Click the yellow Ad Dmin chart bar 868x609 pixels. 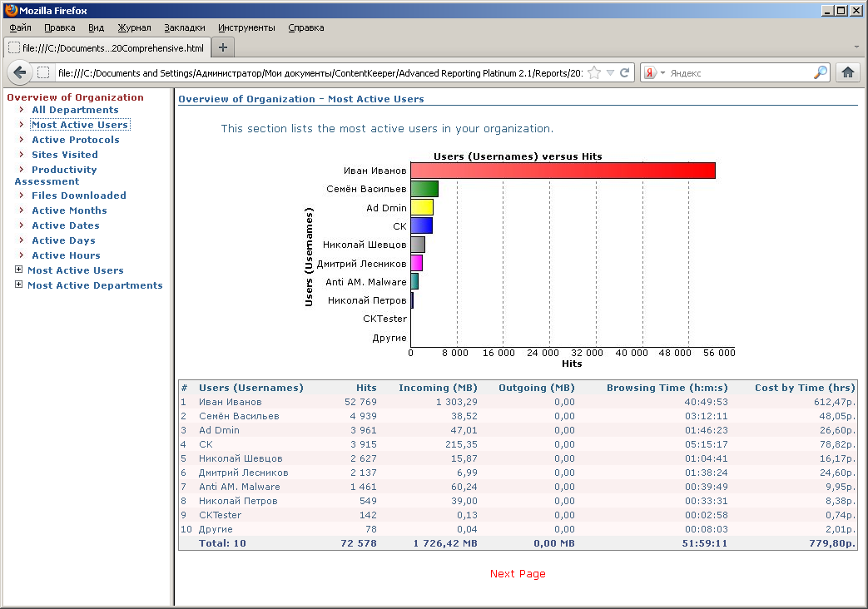pyautogui.click(x=422, y=207)
